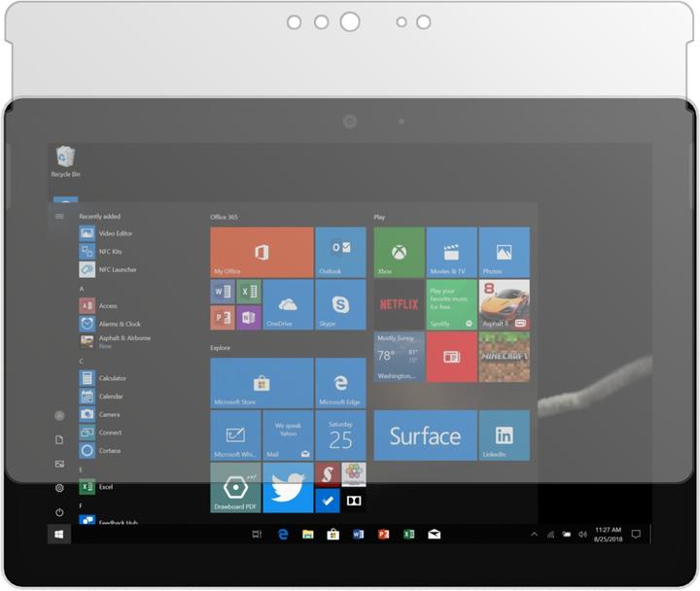Open Word from the taskbar
Image resolution: width=700 pixels, height=591 pixels.
358,535
